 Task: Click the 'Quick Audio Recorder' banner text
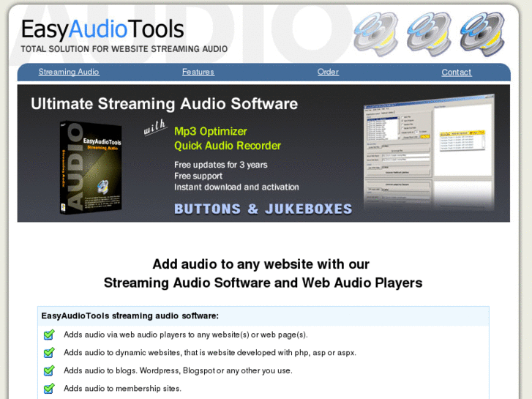[228, 146]
